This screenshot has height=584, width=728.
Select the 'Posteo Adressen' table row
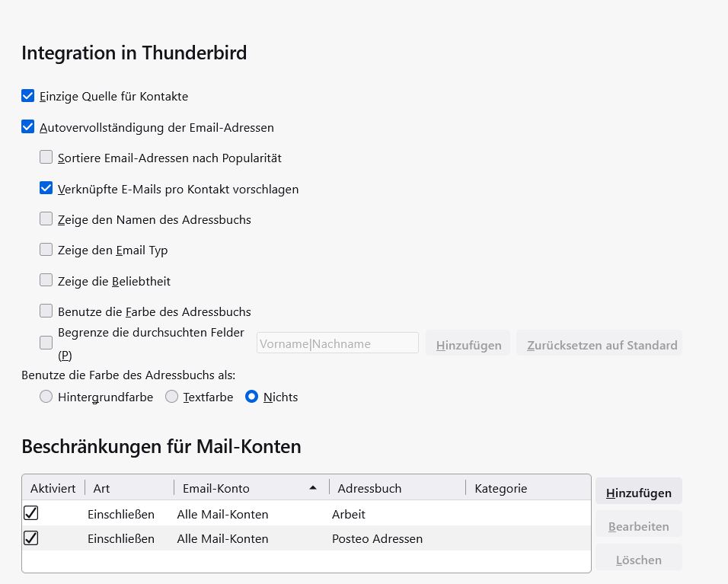[377, 538]
